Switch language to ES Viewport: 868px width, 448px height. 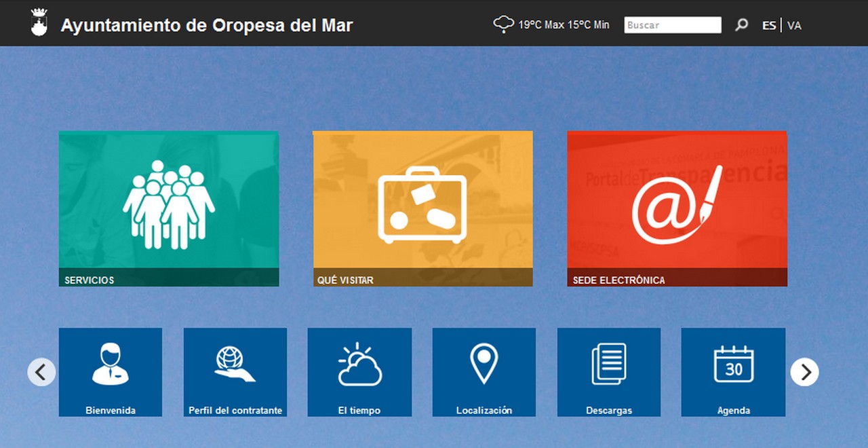click(x=769, y=25)
